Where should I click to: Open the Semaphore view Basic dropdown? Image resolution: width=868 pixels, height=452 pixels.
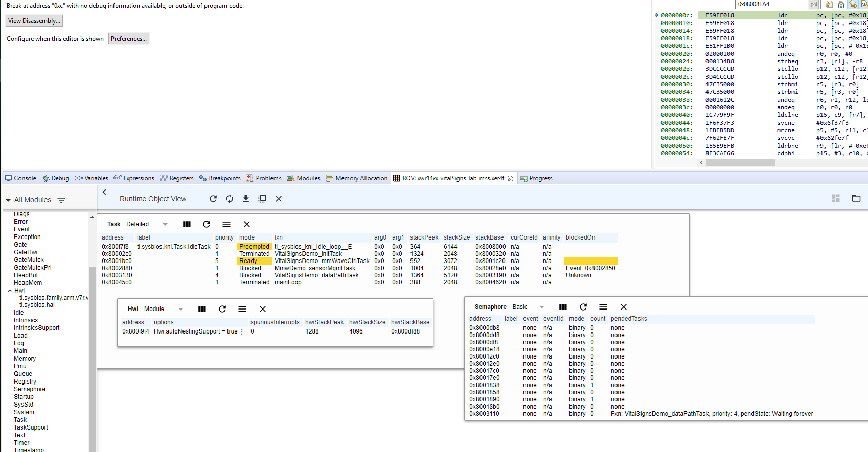529,307
